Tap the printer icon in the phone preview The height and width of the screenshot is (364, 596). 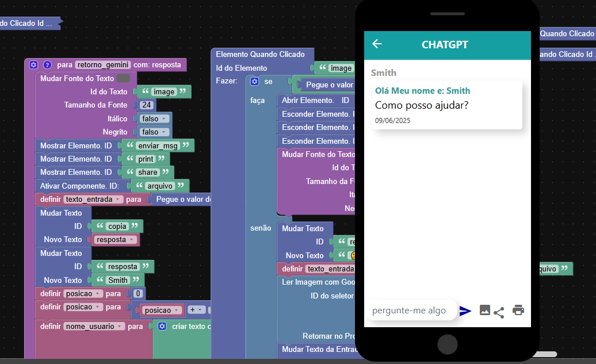(x=518, y=310)
